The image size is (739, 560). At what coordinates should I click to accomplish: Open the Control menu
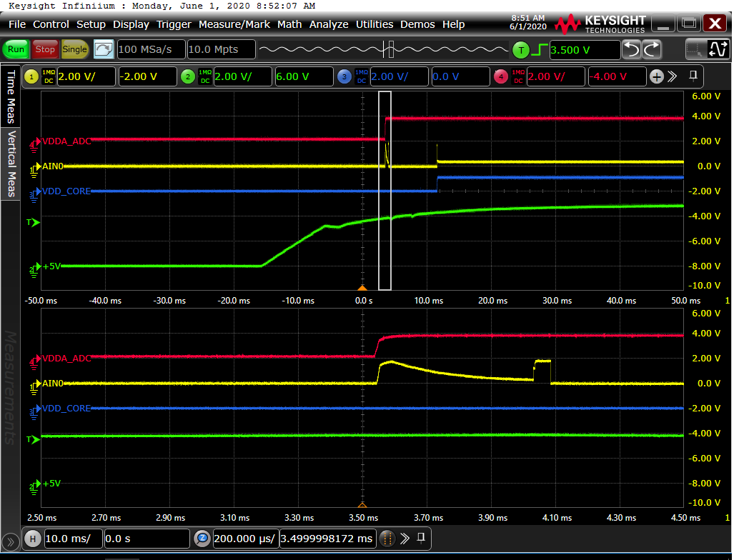pos(51,24)
